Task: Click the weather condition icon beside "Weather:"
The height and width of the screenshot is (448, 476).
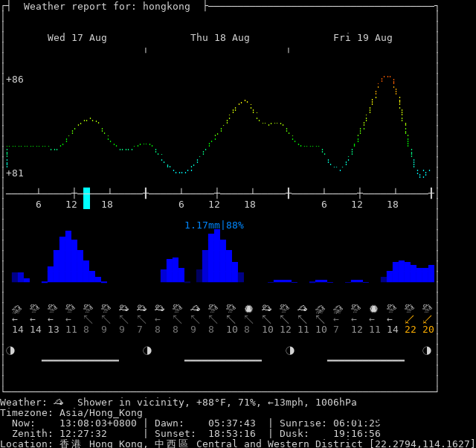Action: point(59,402)
